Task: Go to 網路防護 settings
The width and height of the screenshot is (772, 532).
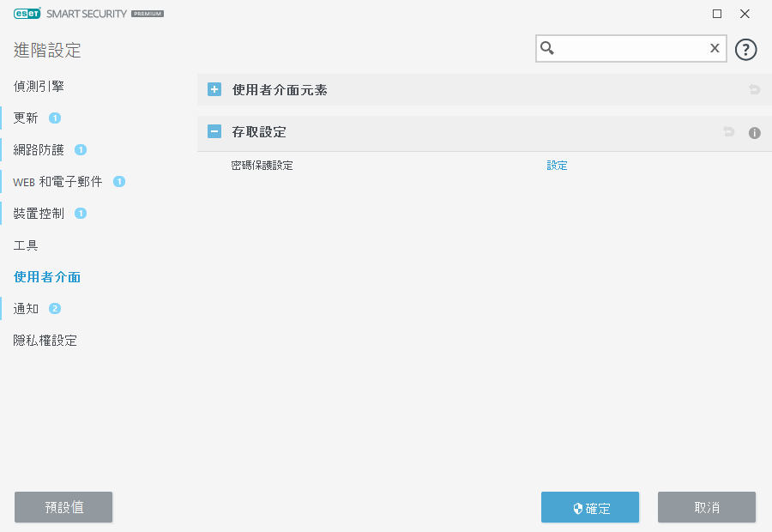Action: [39, 149]
